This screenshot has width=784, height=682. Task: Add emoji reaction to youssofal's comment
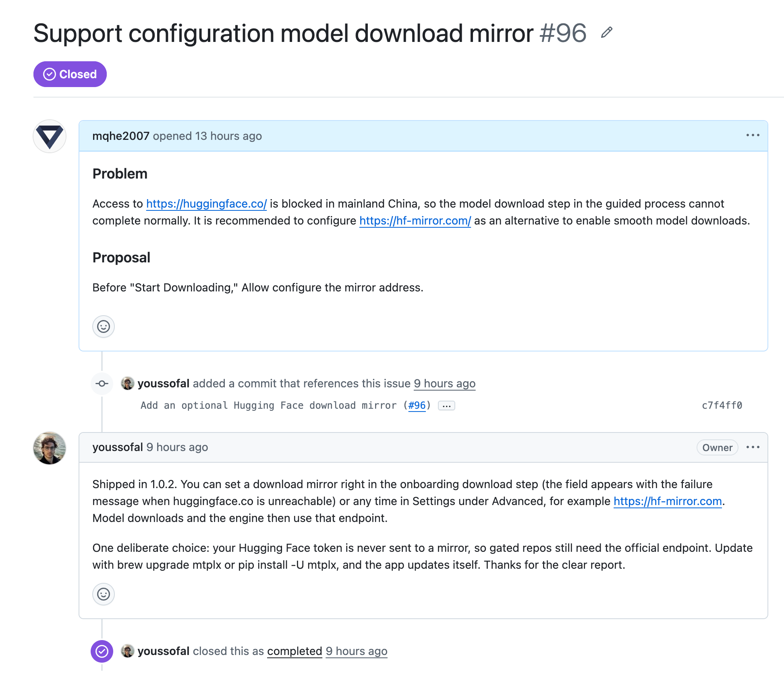coord(104,594)
